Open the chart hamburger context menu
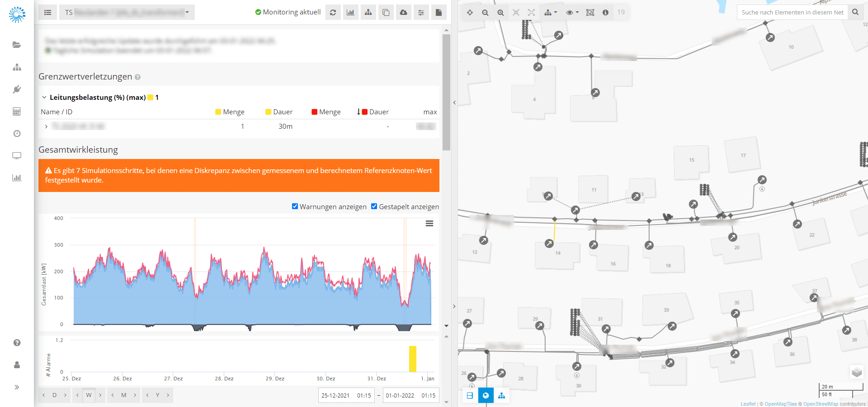Viewport: 868px width, 407px height. point(429,224)
